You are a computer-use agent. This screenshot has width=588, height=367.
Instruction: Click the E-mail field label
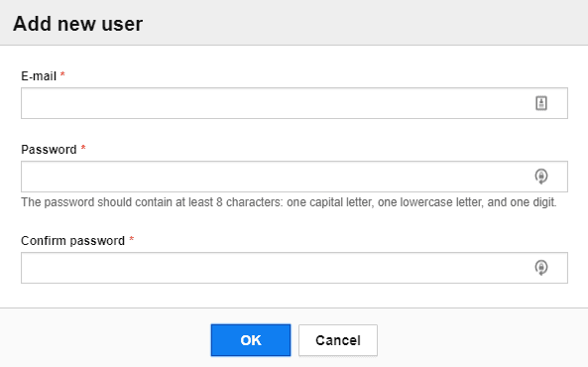[x=39, y=76]
